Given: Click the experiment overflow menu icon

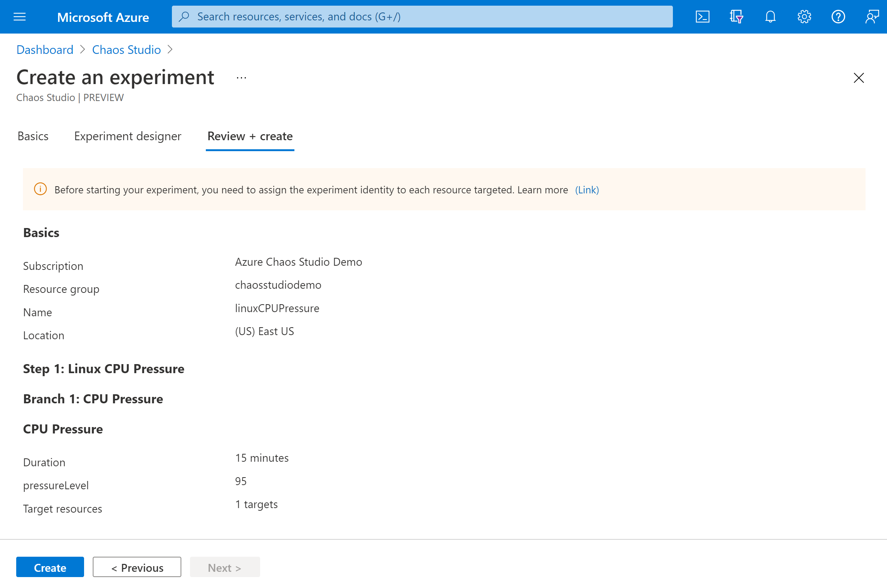Looking at the screenshot, I should [x=241, y=77].
